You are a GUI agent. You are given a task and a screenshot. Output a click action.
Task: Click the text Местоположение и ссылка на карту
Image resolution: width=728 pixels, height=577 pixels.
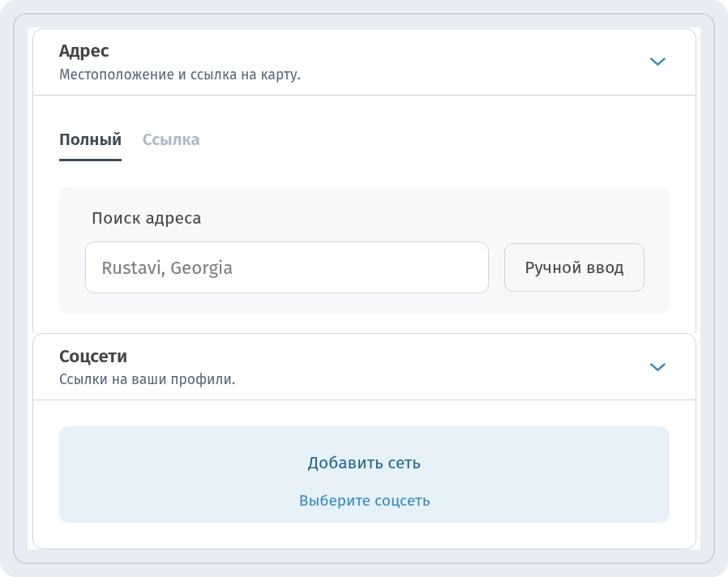coord(180,75)
